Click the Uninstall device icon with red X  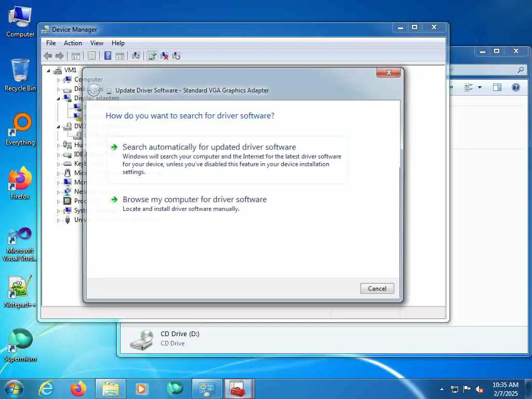(164, 56)
